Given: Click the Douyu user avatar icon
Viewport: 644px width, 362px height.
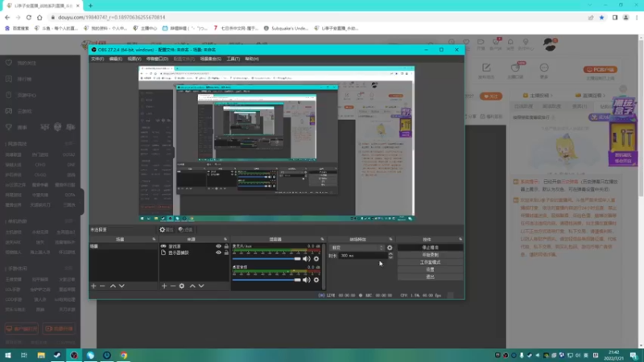Looking at the screenshot, I should (550, 44).
